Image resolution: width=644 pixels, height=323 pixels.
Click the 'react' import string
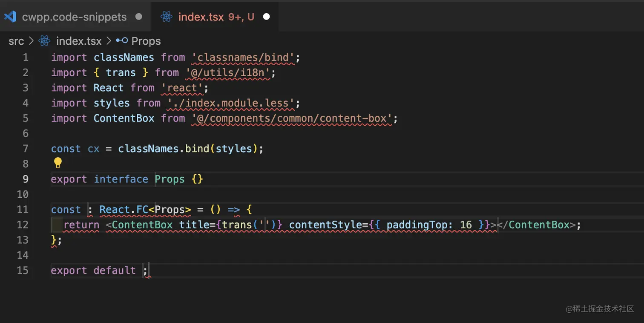tap(182, 88)
